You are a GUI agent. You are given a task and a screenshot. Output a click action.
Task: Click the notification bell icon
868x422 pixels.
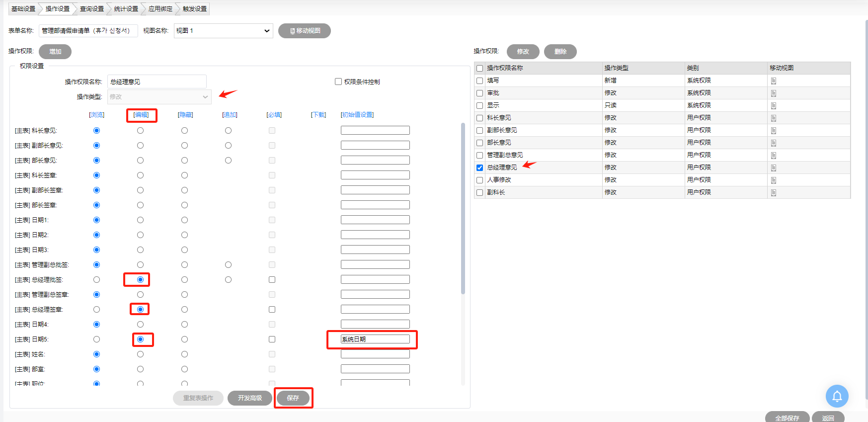click(x=837, y=396)
